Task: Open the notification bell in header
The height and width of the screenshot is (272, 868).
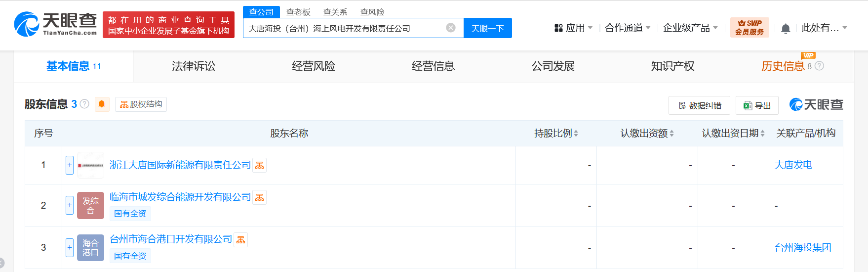Action: click(x=786, y=29)
